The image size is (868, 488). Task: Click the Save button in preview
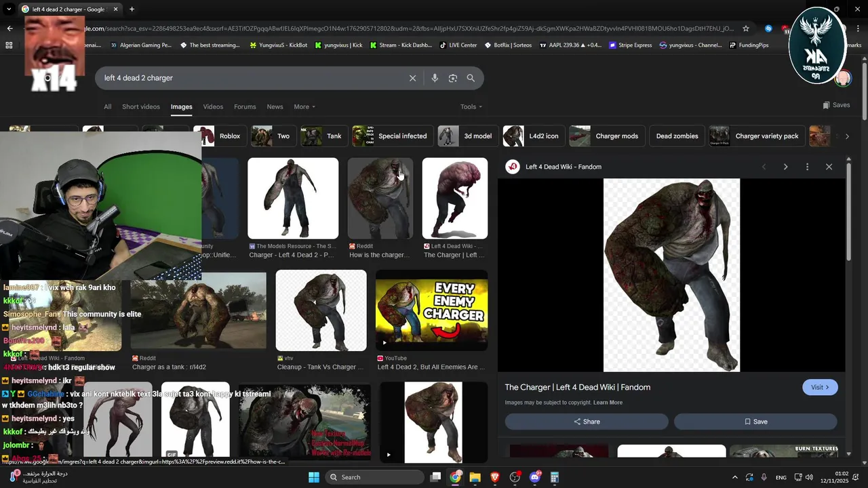755,422
